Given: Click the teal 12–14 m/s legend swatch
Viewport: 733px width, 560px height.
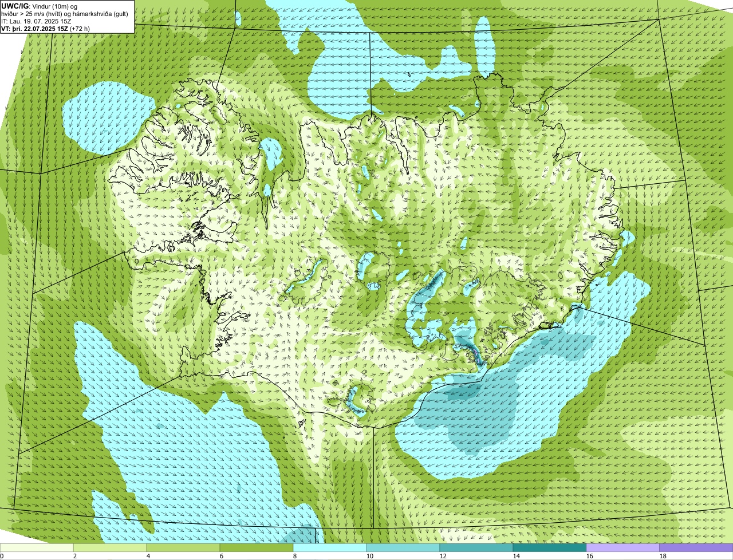Looking at the screenshot, I should click(x=476, y=548).
